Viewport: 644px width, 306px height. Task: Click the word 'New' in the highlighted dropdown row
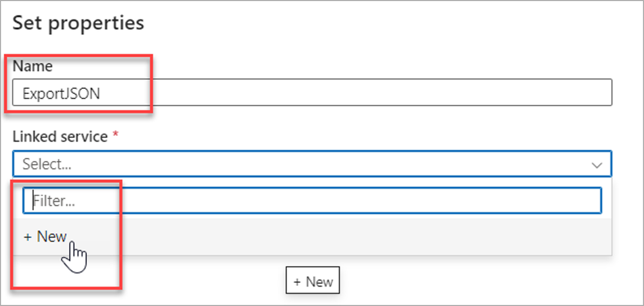click(52, 236)
